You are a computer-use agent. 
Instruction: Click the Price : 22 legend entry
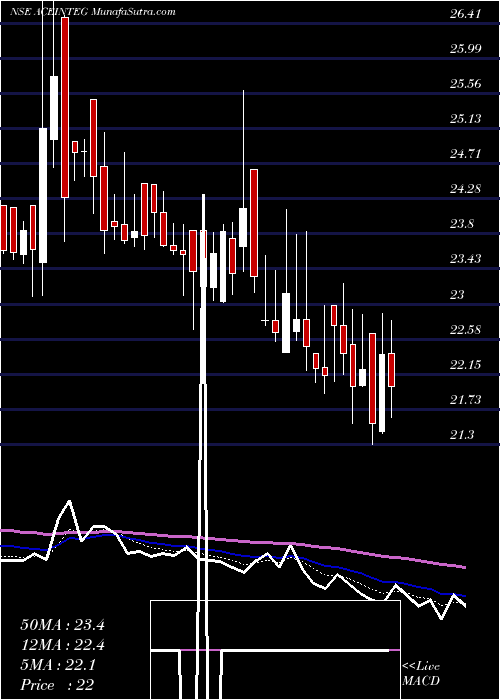(57, 685)
